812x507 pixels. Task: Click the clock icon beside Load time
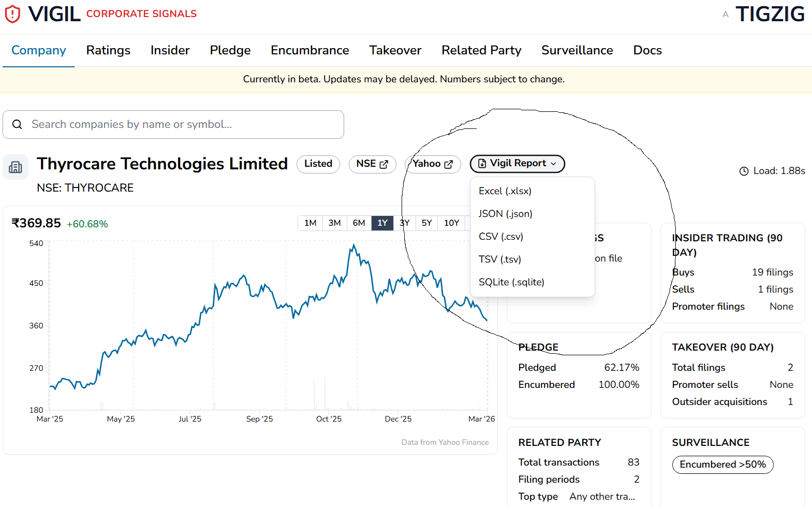744,171
